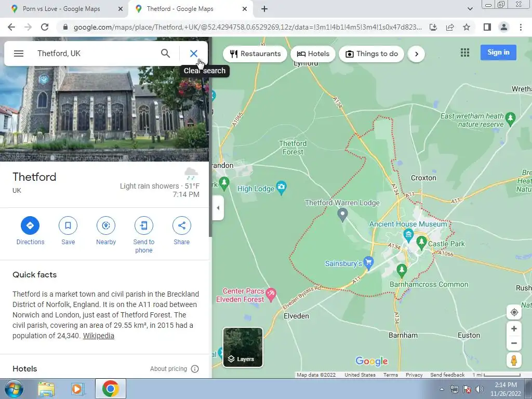Viewport: 532px width, 399px height.
Task: Select the Restaurants chip
Action: (x=255, y=54)
